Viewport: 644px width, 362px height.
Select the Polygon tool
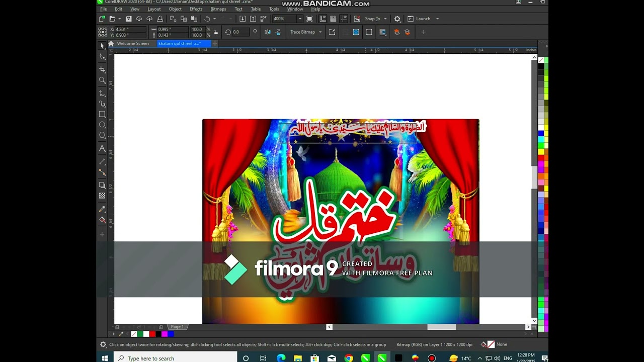[102, 135]
